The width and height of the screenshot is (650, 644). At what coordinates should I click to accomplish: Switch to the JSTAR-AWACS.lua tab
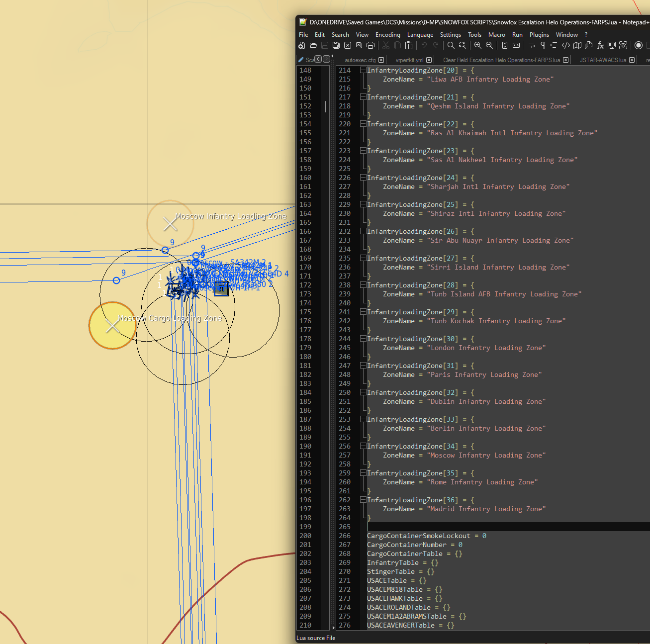pyautogui.click(x=603, y=60)
